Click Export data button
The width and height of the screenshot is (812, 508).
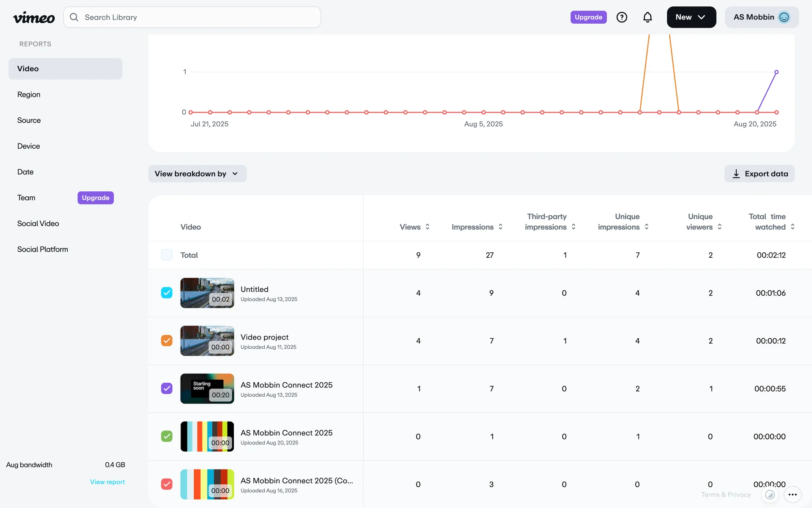[x=759, y=174]
